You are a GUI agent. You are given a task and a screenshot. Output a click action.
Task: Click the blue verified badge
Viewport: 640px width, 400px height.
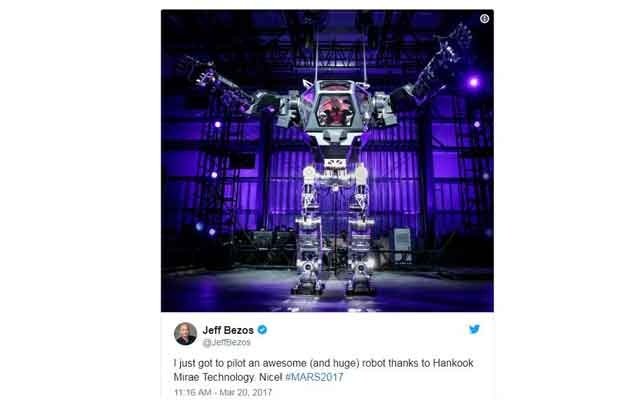(262, 329)
